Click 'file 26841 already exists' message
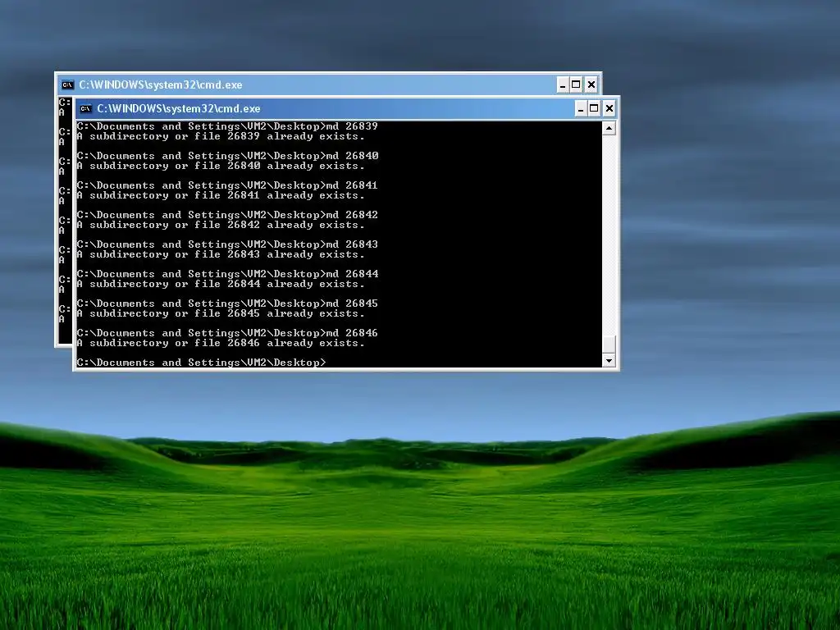This screenshot has width=840, height=630. click(220, 195)
